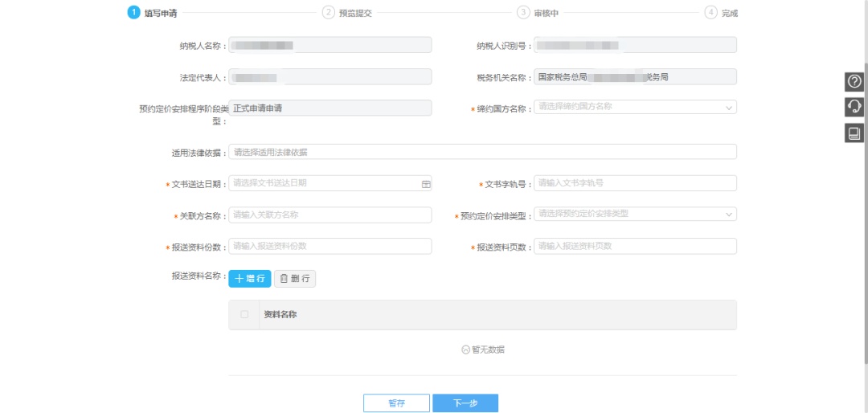
Task: Focus the 文书字轨号 input field
Action: coord(635,183)
